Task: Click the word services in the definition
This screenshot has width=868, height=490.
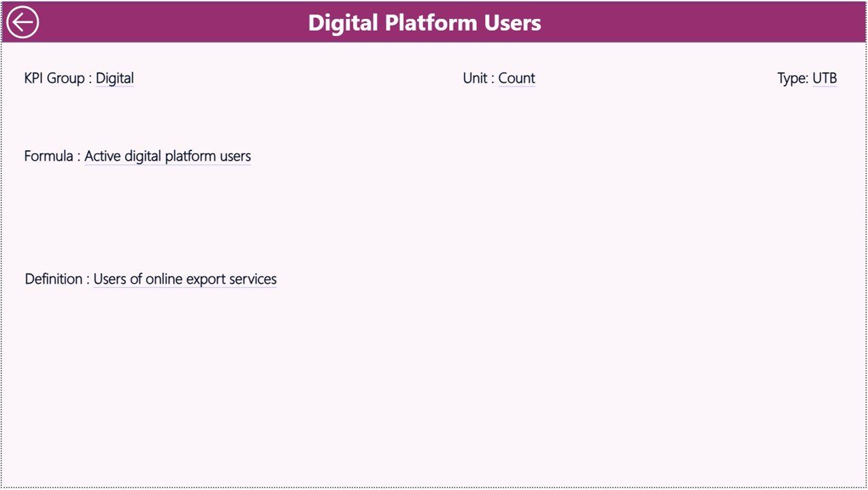Action: [x=253, y=279]
